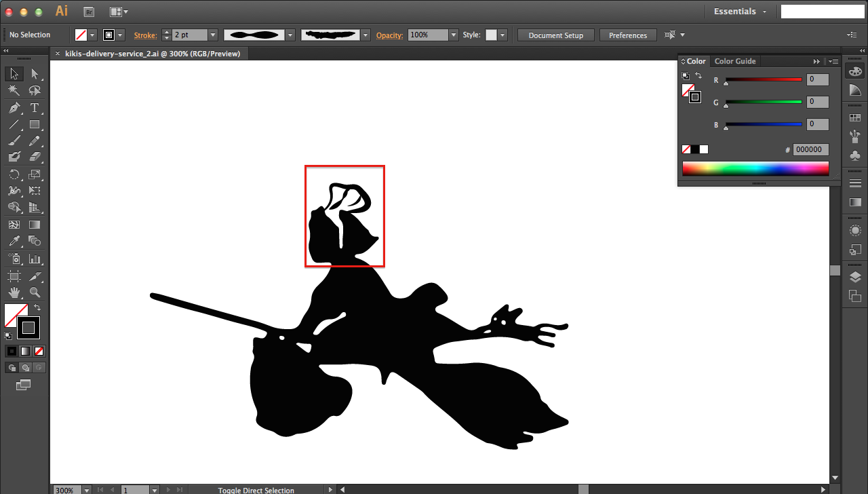868x494 pixels.
Task: Enable Draw Normal mode
Action: click(x=12, y=368)
